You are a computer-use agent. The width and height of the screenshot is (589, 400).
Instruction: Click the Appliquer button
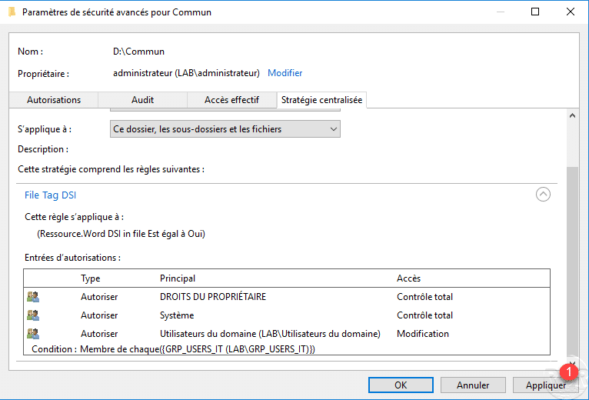[x=545, y=385]
